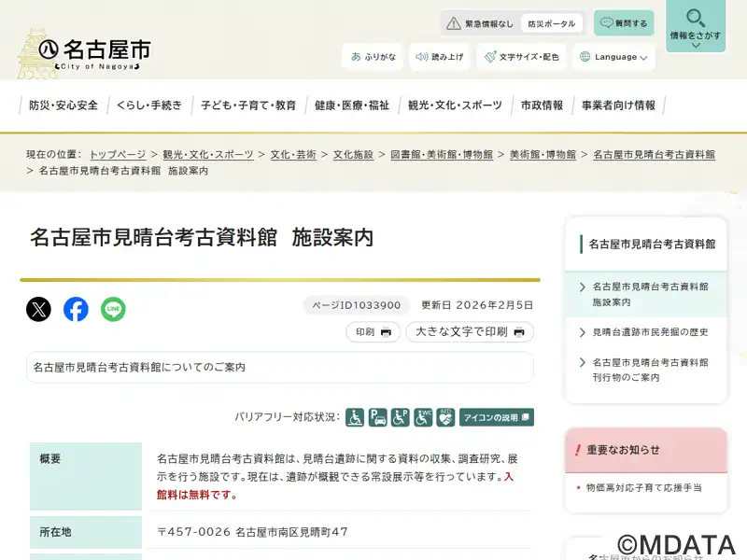Click the 印刷 print button

coord(373,331)
